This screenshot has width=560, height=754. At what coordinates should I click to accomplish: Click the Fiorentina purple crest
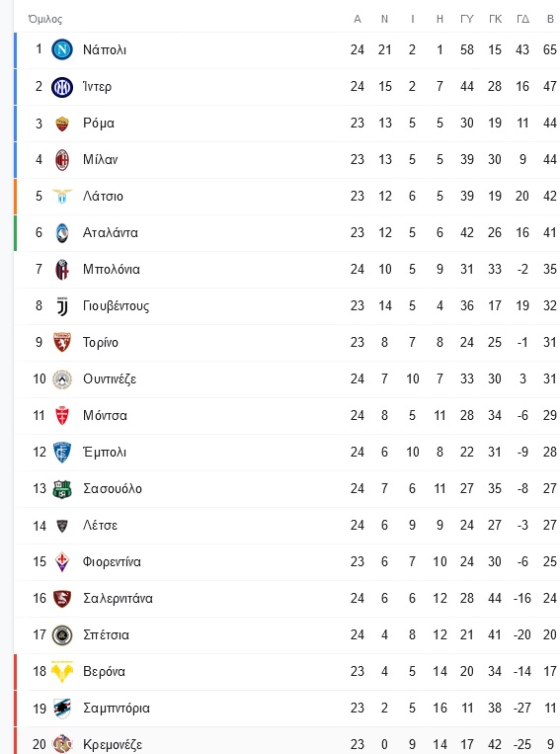pyautogui.click(x=62, y=562)
